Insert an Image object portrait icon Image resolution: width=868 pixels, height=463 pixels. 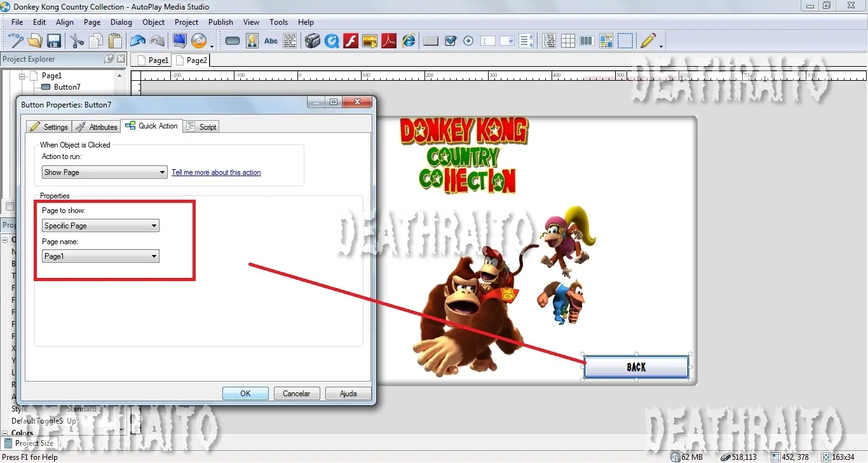tap(252, 41)
